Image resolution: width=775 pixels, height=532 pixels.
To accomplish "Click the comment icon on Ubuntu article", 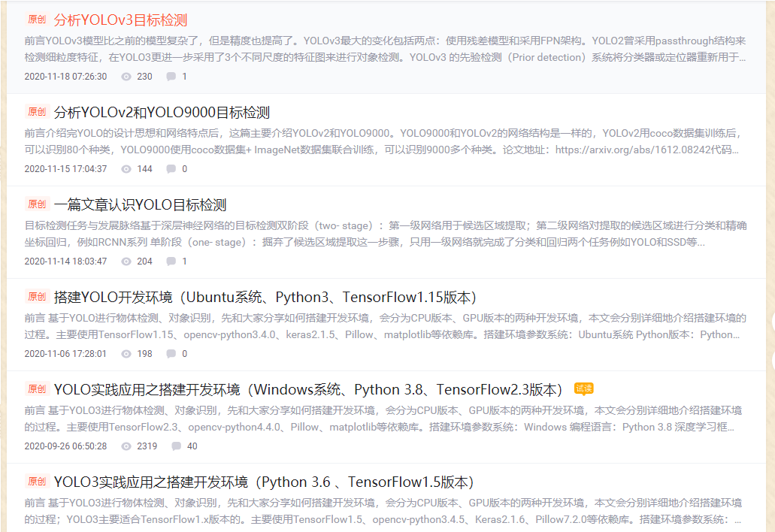I will click(x=171, y=354).
